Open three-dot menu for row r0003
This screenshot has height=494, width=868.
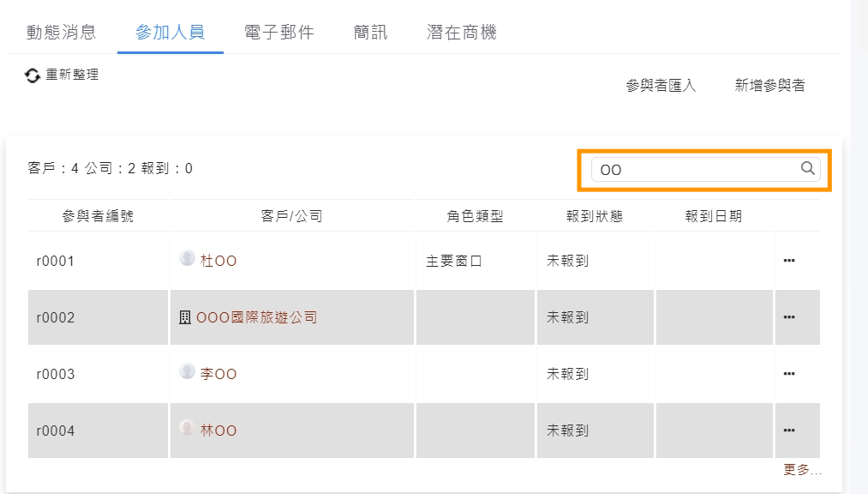coord(789,374)
